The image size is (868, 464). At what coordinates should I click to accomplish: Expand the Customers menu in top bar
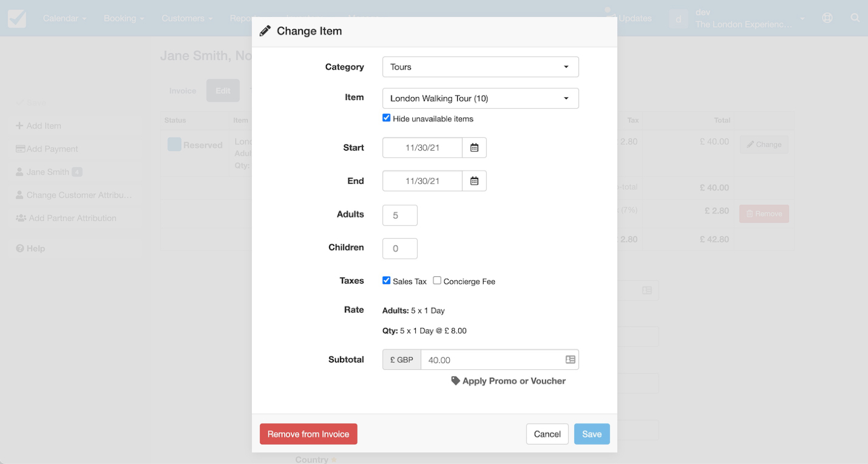coord(187,18)
